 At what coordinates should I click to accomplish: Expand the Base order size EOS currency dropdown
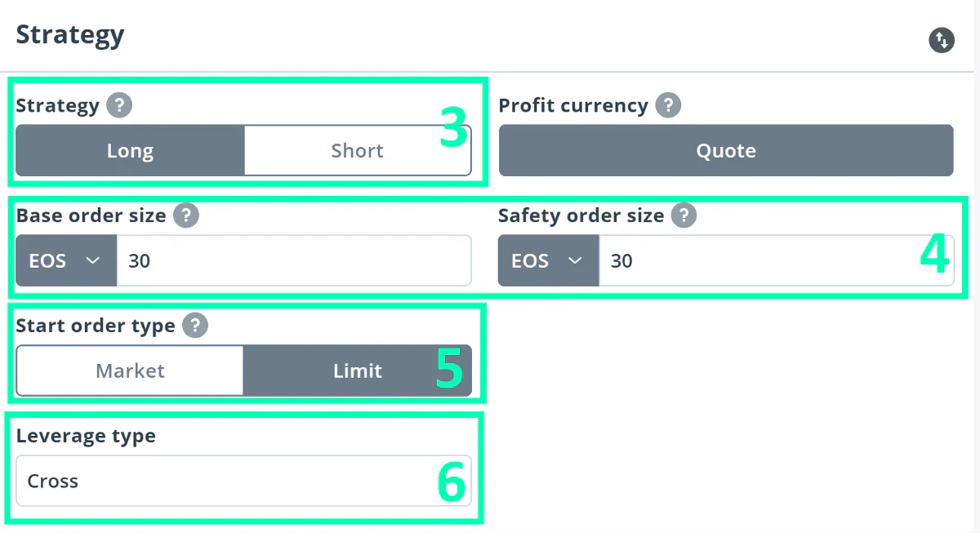pos(66,260)
